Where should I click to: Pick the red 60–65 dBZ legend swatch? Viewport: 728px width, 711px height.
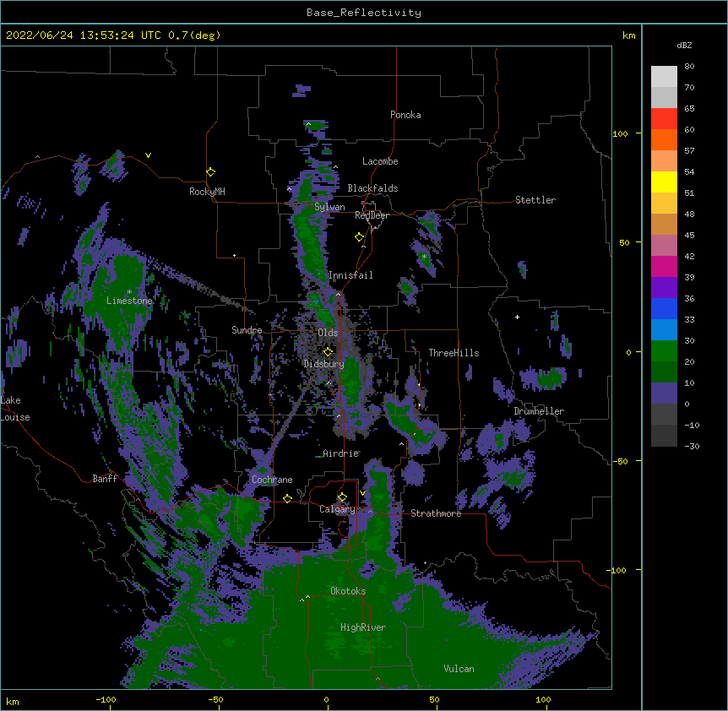pyautogui.click(x=664, y=119)
